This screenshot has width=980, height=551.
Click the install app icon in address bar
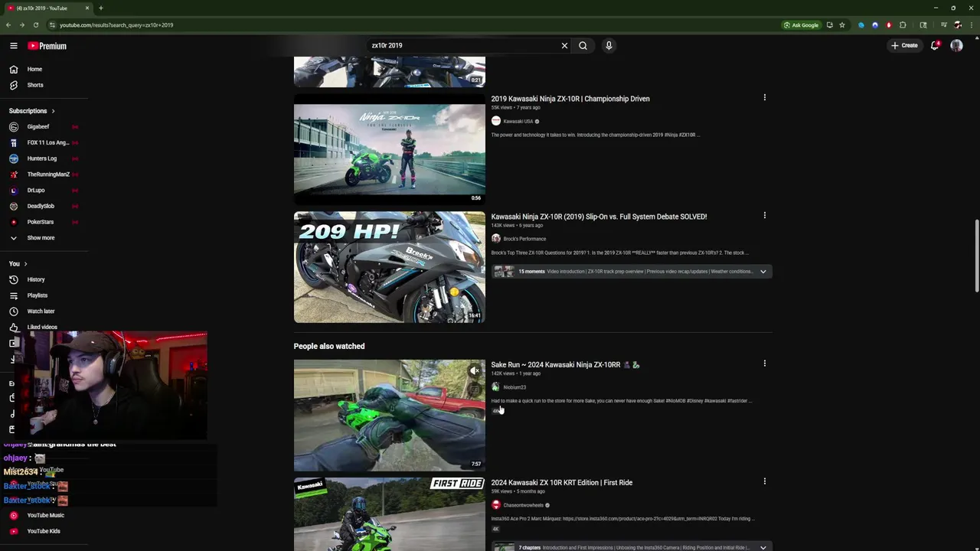pos(829,25)
